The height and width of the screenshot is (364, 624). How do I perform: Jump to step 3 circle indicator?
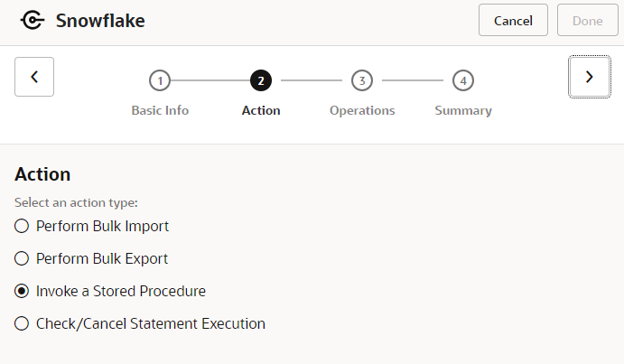[x=362, y=80]
